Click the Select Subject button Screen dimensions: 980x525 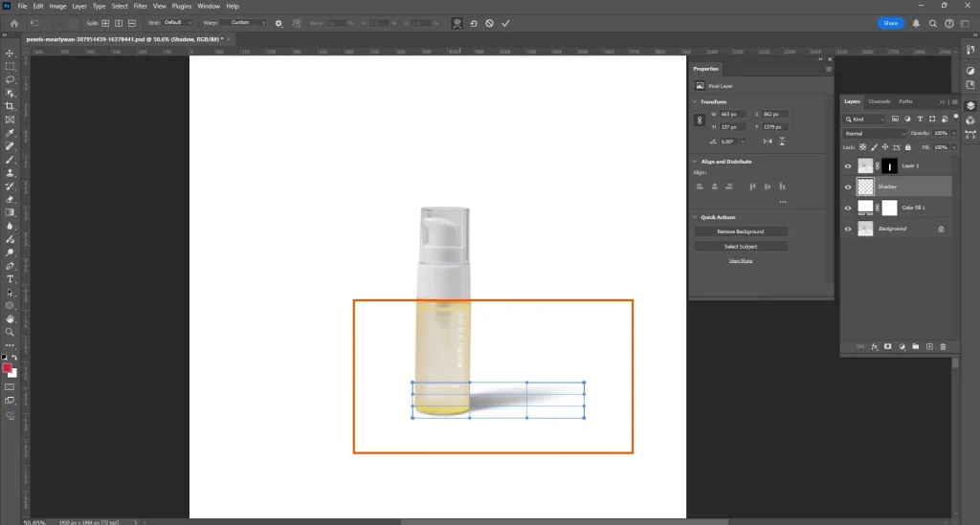click(740, 247)
